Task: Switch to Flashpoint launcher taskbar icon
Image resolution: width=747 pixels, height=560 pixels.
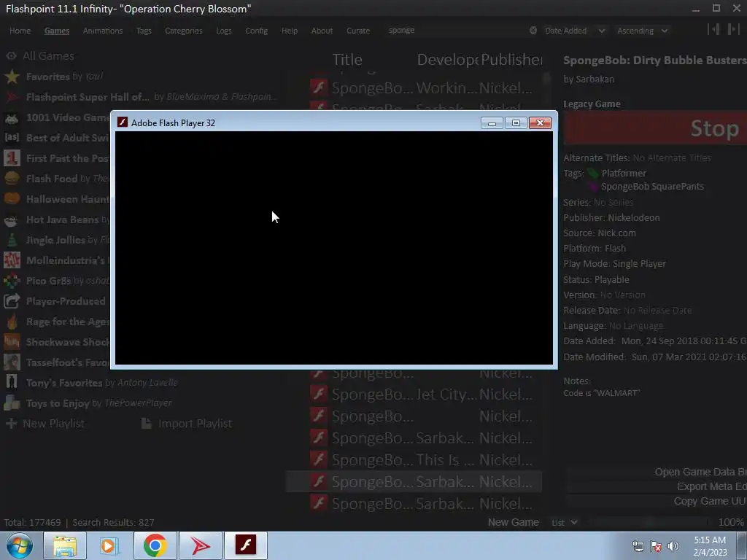Action: coord(201,545)
